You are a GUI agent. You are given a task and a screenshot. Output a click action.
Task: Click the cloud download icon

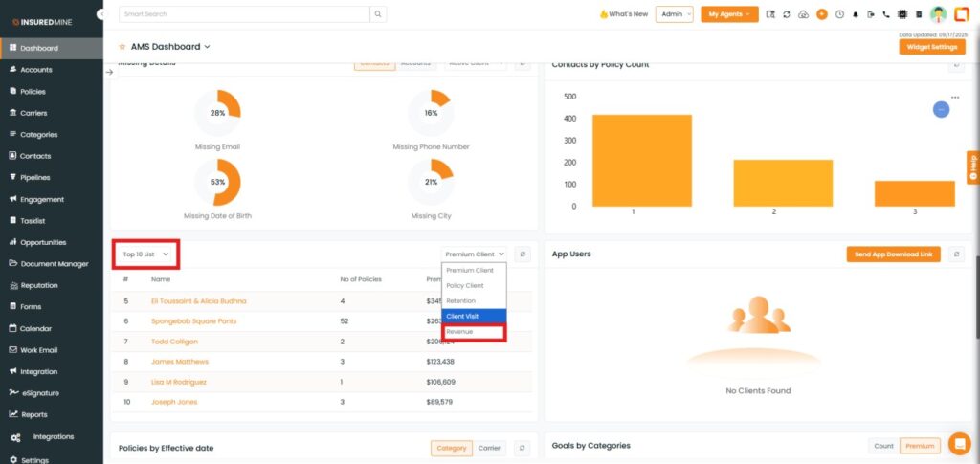[803, 14]
